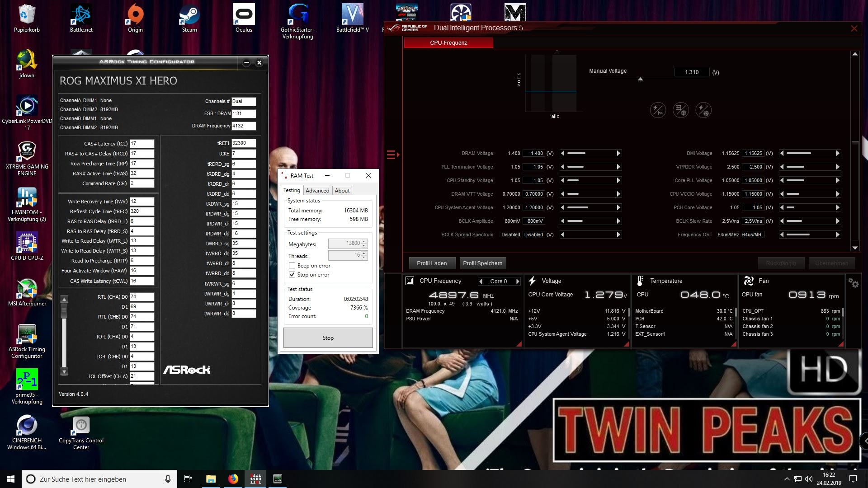This screenshot has width=868, height=488.
Task: Increase DMI Voltage with its right arrow
Action: tap(838, 153)
